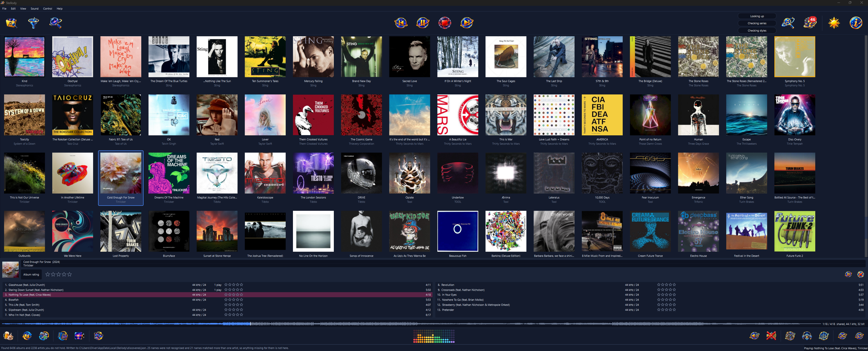Open the Control menu
The width and height of the screenshot is (868, 351).
pos(47,8)
